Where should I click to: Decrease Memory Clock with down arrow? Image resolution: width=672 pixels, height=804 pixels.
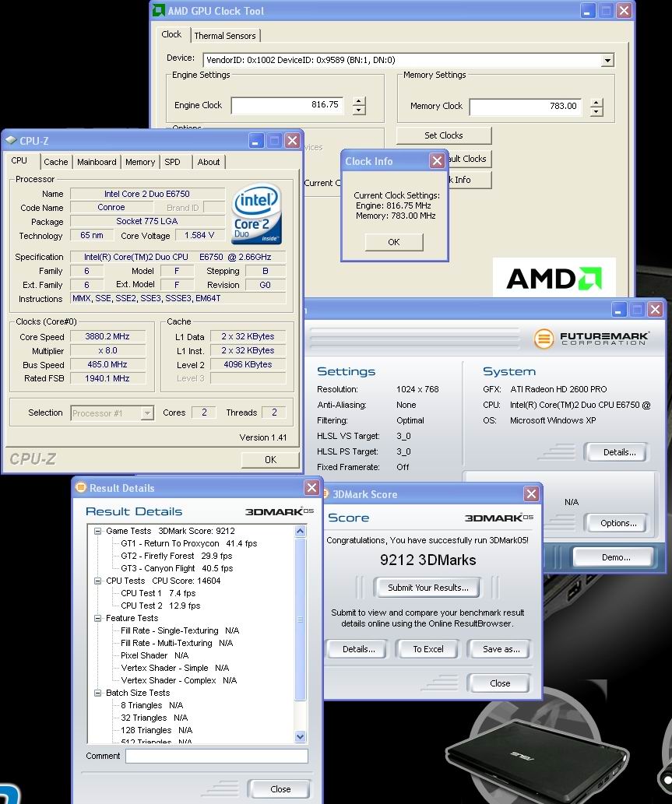click(596, 112)
